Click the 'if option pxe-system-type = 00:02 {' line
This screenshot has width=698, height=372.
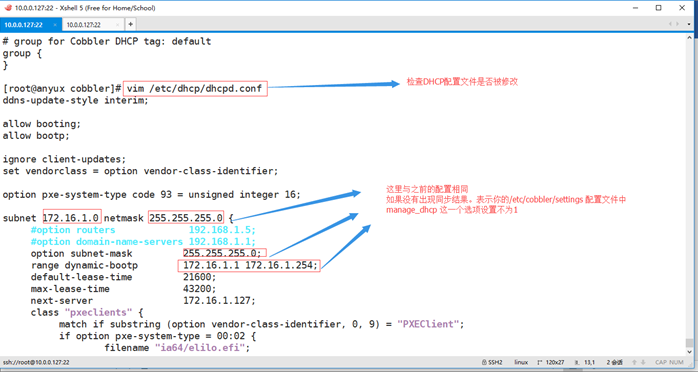(x=158, y=336)
